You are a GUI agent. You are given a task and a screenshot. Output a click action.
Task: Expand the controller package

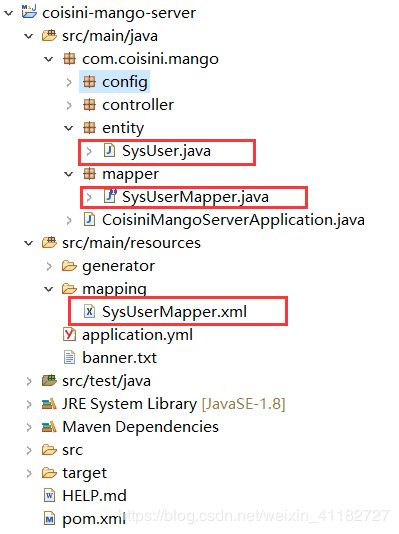click(69, 105)
